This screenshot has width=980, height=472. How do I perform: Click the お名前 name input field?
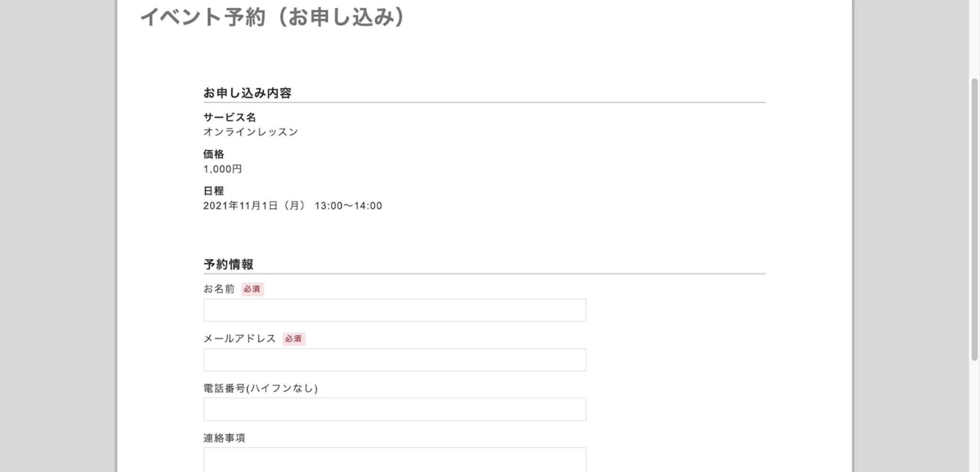(394, 310)
